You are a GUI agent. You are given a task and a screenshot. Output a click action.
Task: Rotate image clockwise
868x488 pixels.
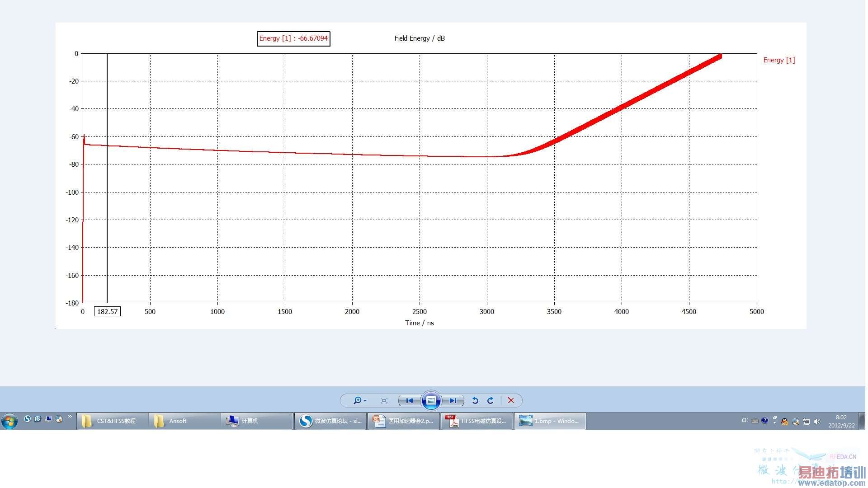click(x=491, y=401)
